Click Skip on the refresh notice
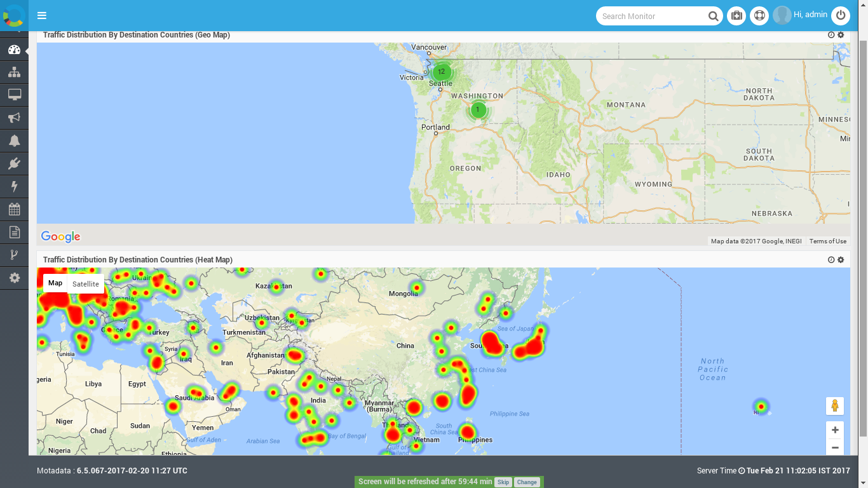 (x=503, y=482)
